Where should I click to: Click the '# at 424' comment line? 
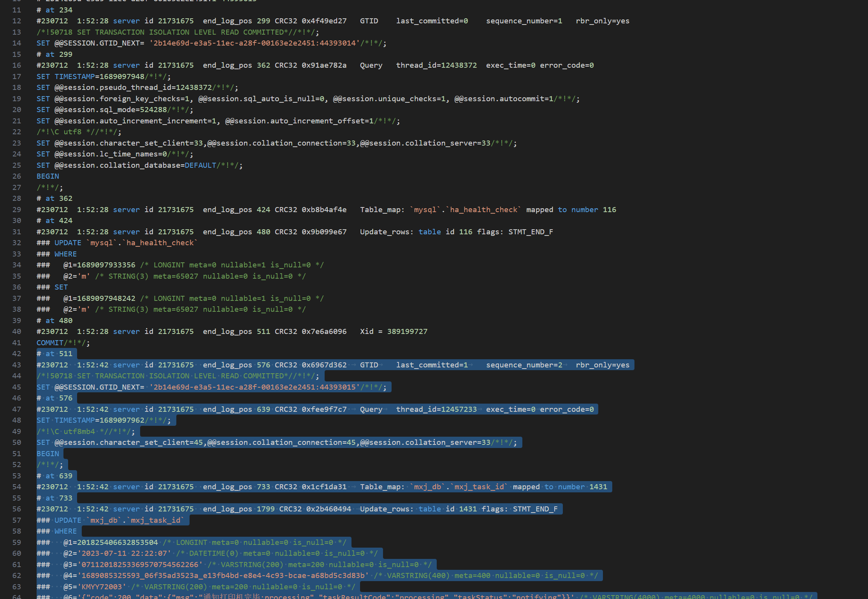click(x=54, y=221)
